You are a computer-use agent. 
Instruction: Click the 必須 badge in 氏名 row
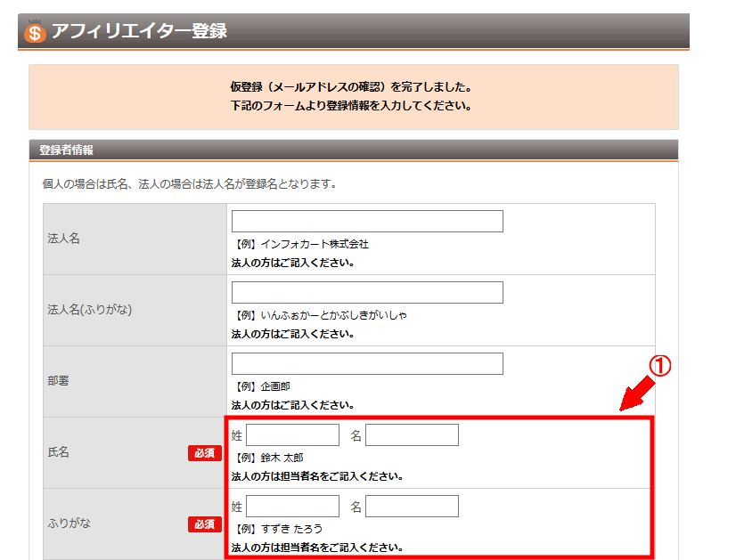205,453
